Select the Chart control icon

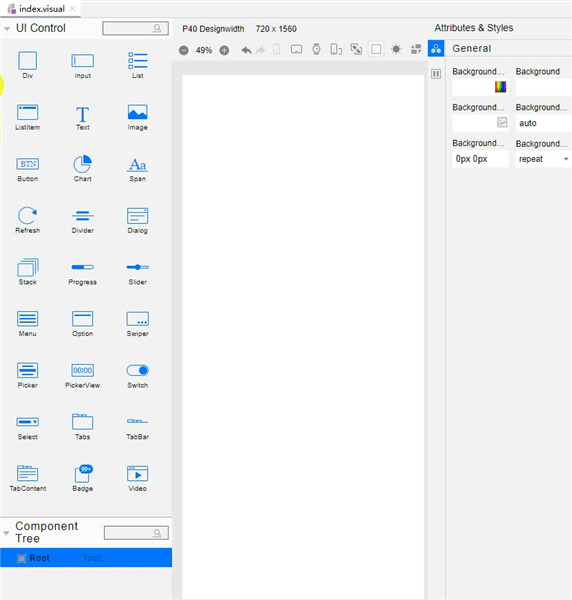point(82,164)
